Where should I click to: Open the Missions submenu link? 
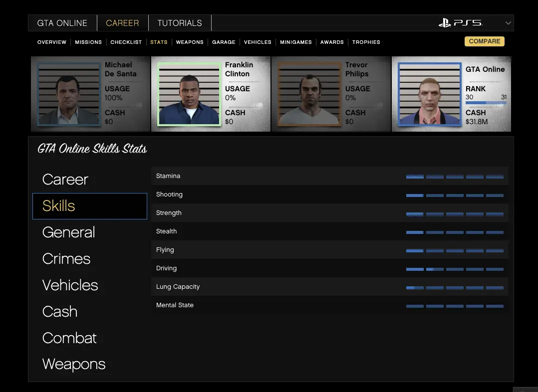[x=88, y=42]
